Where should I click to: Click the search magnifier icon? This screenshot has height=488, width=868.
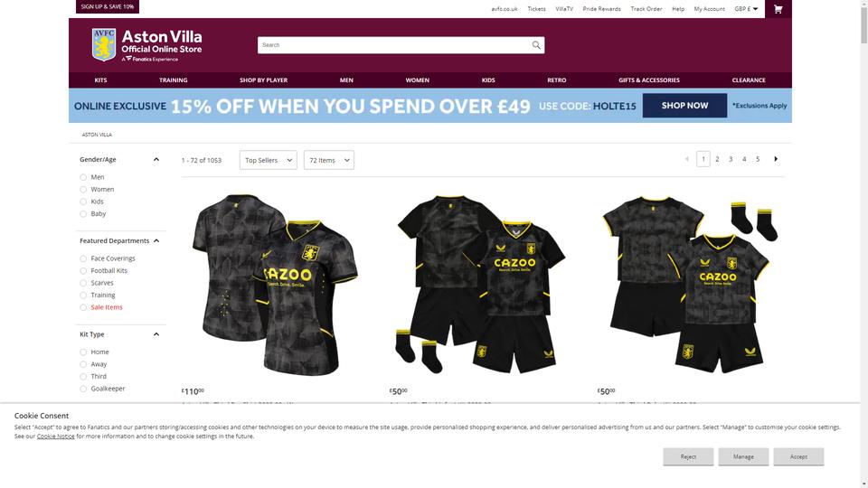536,45
